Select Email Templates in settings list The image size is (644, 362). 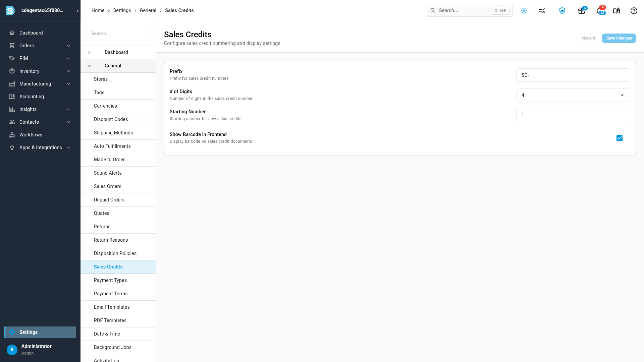tap(118, 307)
